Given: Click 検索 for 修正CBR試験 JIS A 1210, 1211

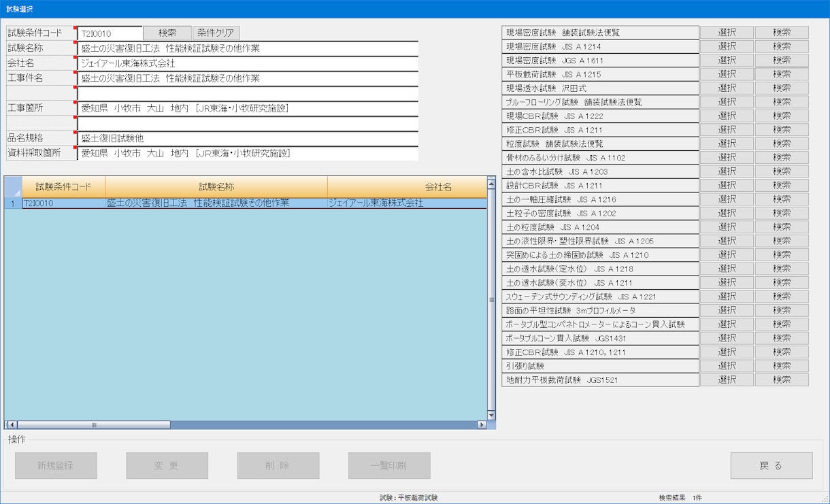Looking at the screenshot, I should [x=782, y=352].
